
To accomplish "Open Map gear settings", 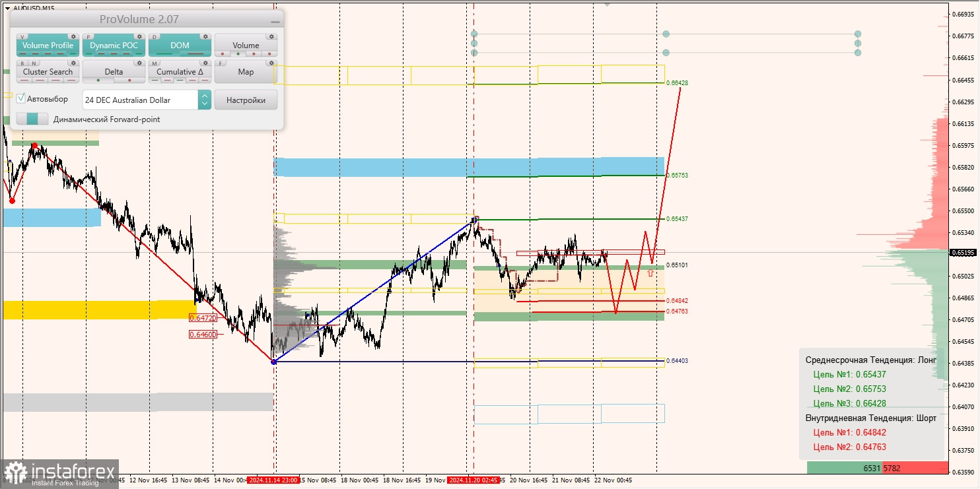I will coord(271,63).
